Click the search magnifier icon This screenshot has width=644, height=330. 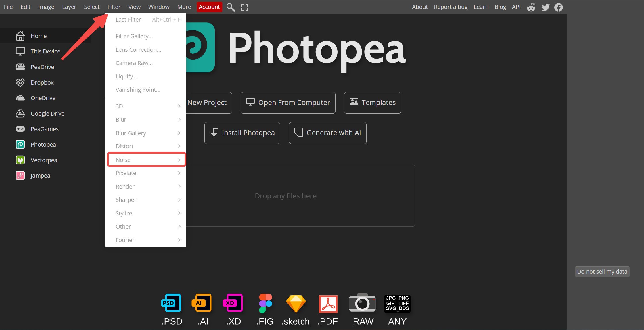[x=231, y=7]
